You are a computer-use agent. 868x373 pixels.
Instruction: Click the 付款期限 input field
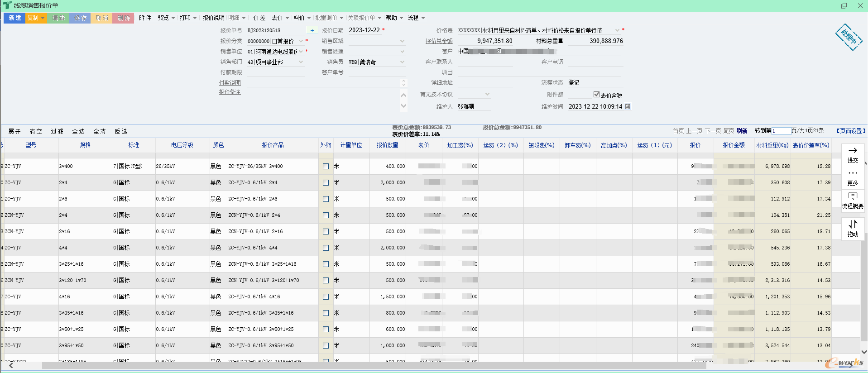tap(276, 72)
